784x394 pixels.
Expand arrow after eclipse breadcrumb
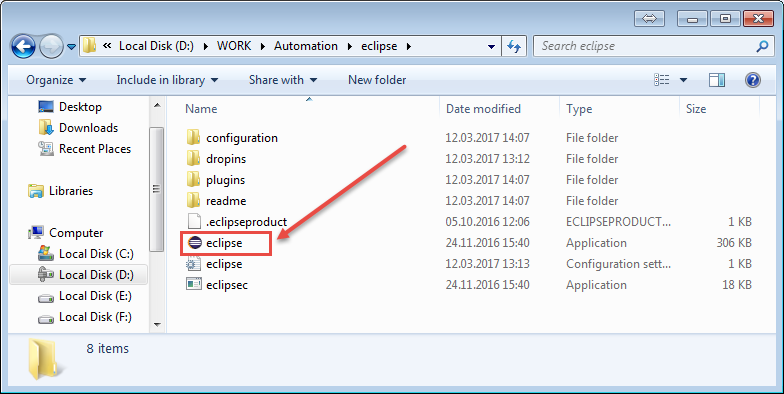(409, 46)
